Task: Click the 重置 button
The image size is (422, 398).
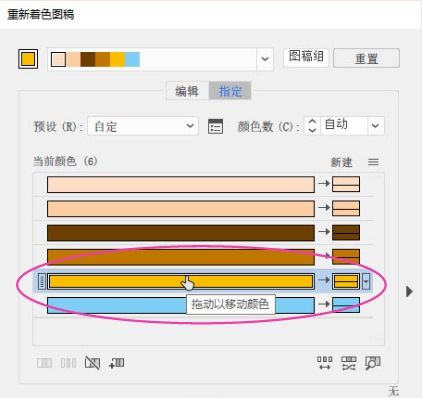Action: coord(366,58)
